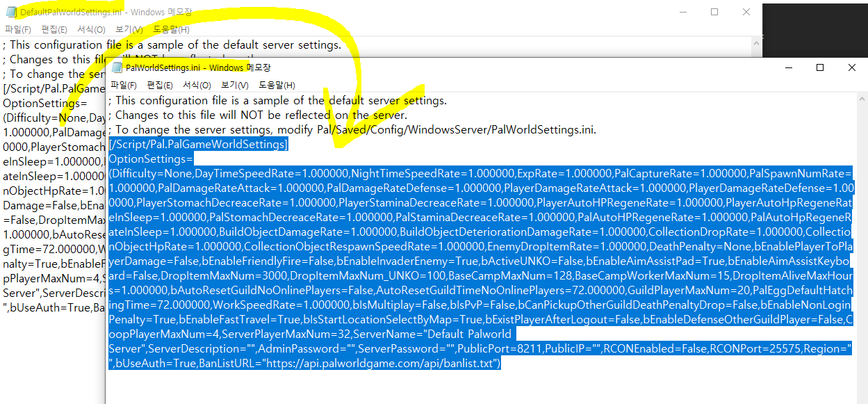Open 도움말(H) menu in DefaultPalWorldSettings.ini window
This screenshot has width=868, height=404.
[x=171, y=29]
